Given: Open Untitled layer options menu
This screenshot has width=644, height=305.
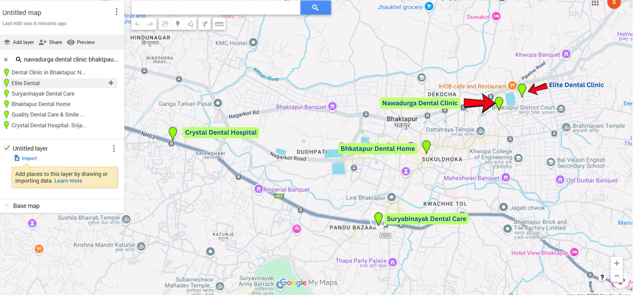Looking at the screenshot, I should 114,148.
